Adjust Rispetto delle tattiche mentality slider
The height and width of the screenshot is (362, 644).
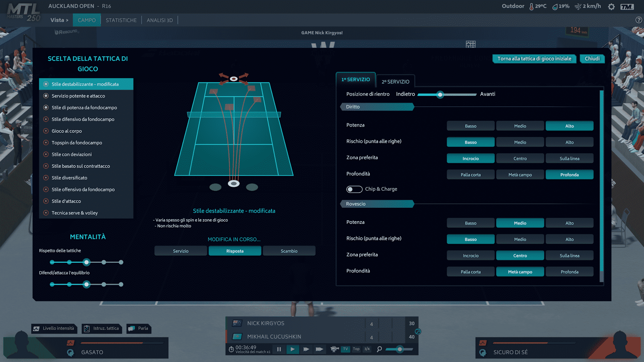pyautogui.click(x=87, y=262)
